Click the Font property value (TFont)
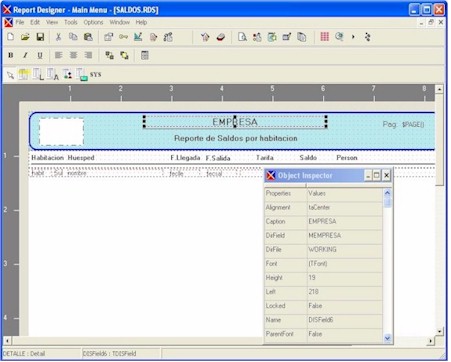Screen dimensions: 451x362 (x=345, y=264)
